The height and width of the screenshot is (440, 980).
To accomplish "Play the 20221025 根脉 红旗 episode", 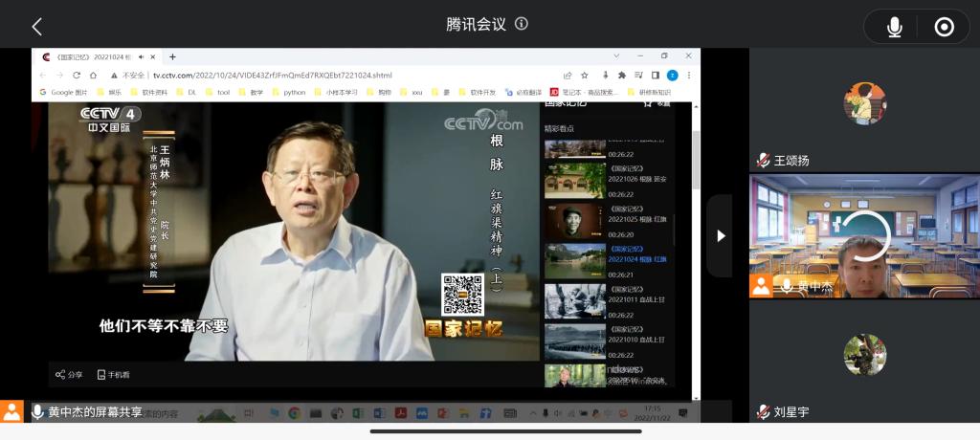I will click(x=605, y=221).
